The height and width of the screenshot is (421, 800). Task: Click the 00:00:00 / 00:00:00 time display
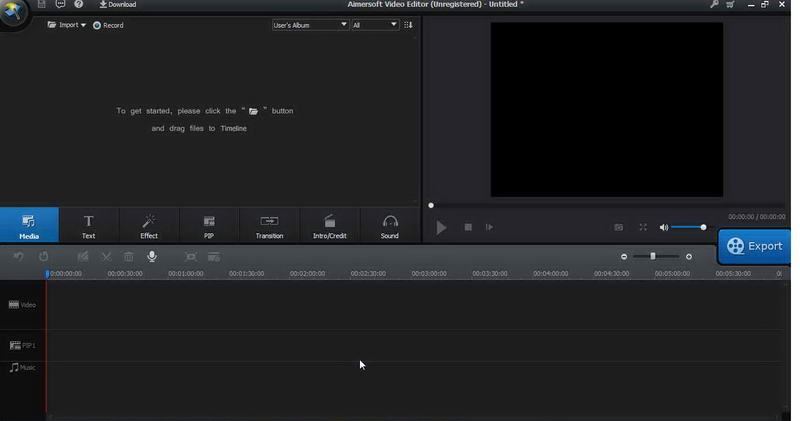tap(757, 216)
